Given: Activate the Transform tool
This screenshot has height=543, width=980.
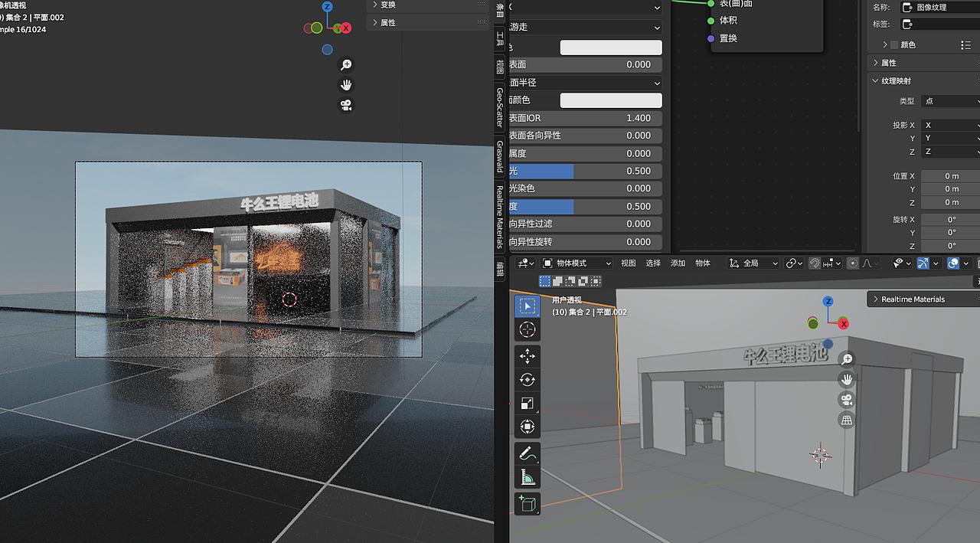Looking at the screenshot, I should coord(528,427).
